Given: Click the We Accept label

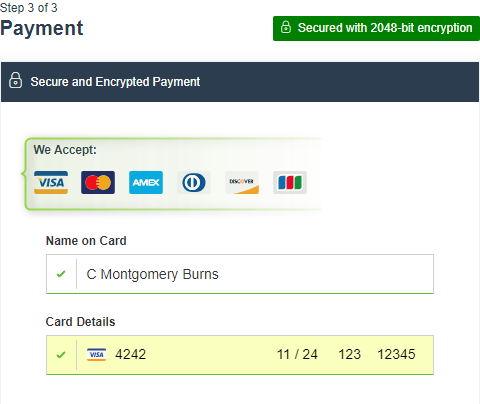Looking at the screenshot, I should coord(65,150).
